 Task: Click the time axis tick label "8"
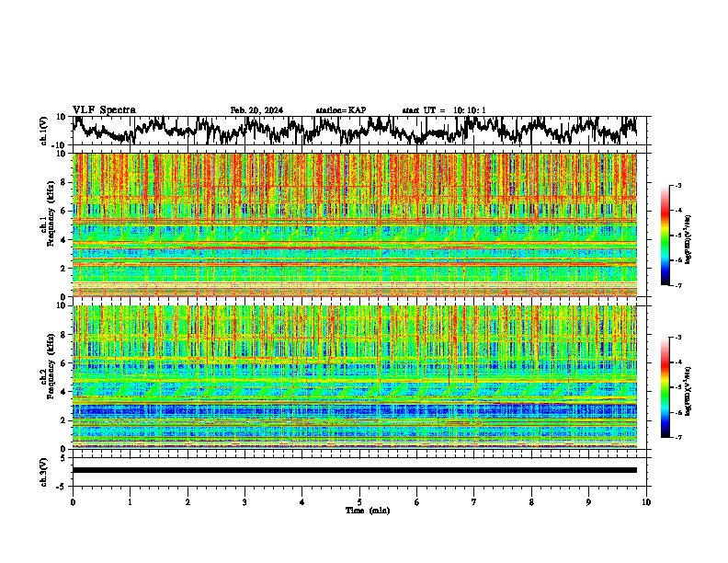531,502
